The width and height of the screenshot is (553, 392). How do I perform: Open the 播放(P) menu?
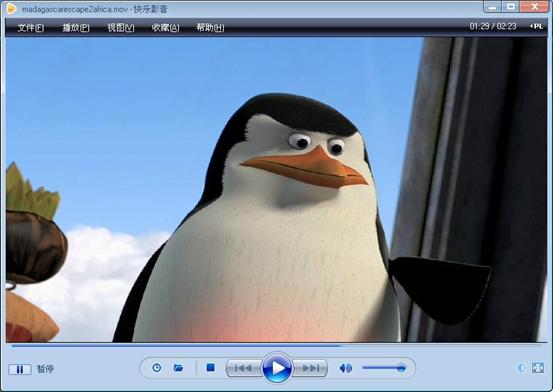click(x=75, y=28)
